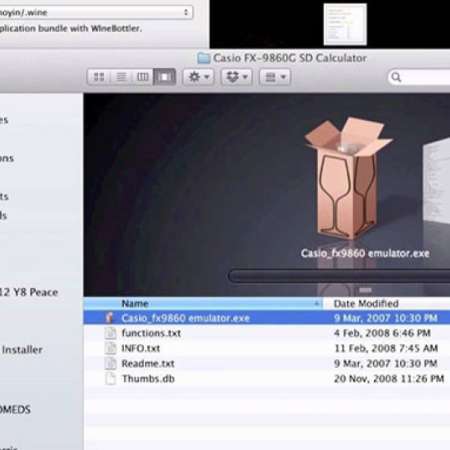
Task: Open the arrange items dropdown
Action: [275, 77]
